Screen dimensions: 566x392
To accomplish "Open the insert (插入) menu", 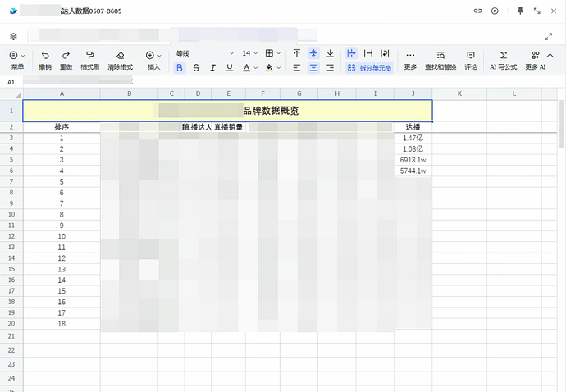I will (153, 61).
